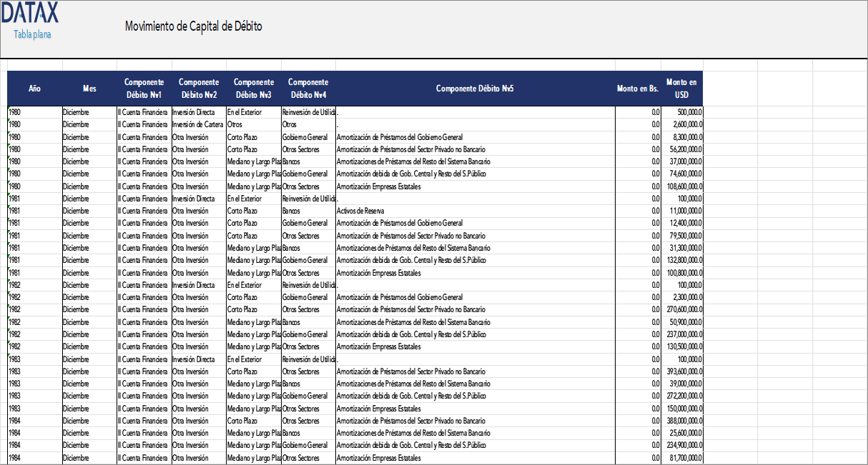Click the cell showing 31,300,000.0
This screenshot has width=868, height=465.
[x=682, y=248]
